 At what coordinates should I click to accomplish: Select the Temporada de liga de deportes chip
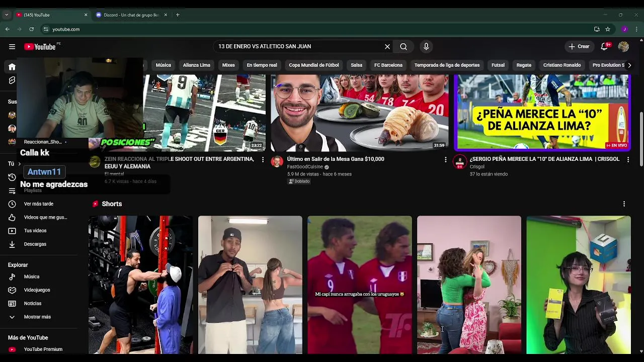(447, 65)
